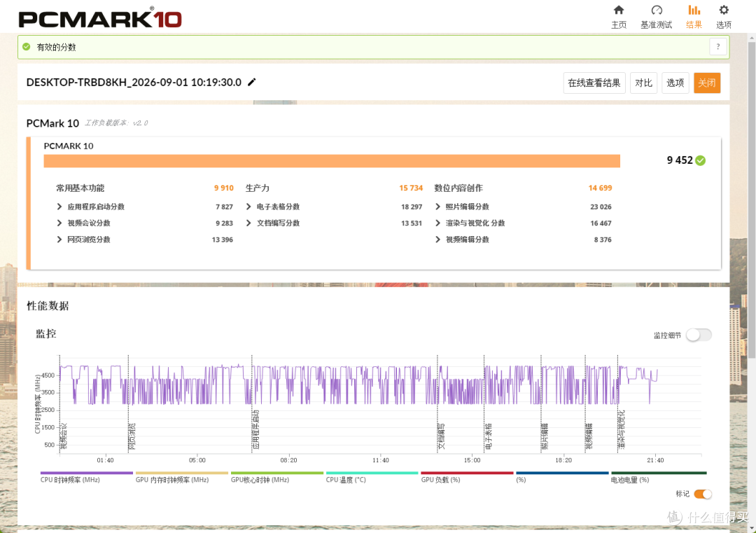Toggle the 监控细节 switch on
The width and height of the screenshot is (756, 533).
click(699, 335)
